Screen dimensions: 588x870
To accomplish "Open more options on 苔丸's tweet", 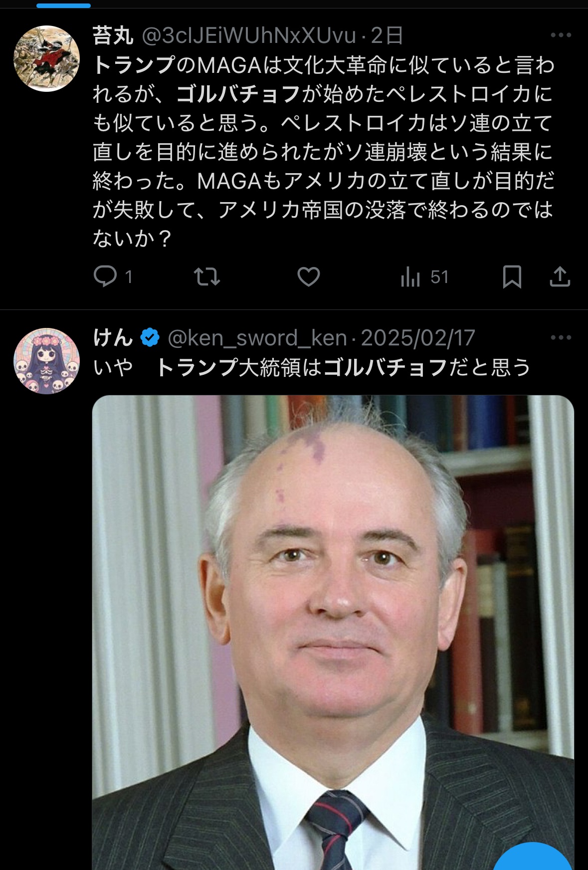I will 561,35.
